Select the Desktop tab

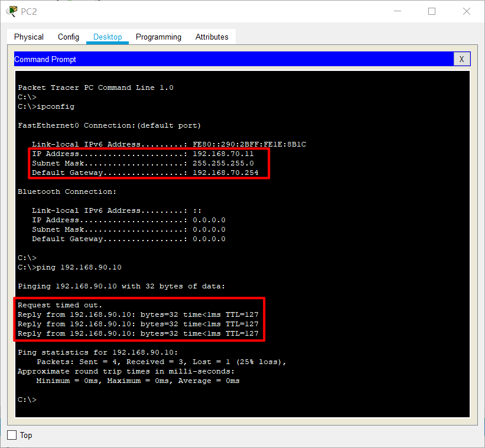(x=108, y=37)
